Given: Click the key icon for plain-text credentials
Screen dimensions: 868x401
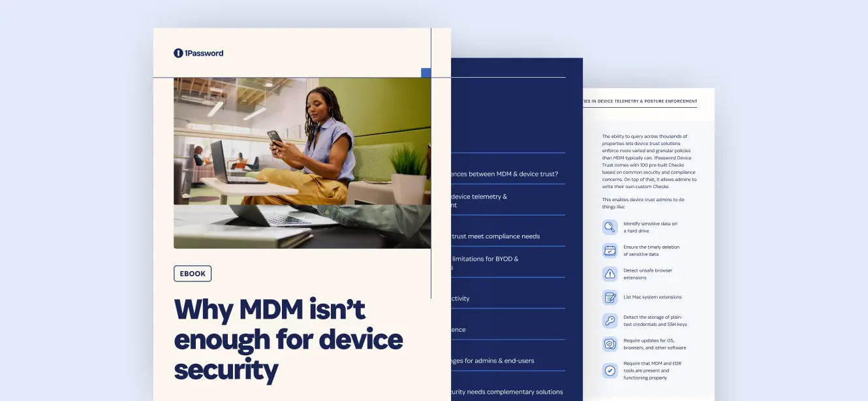Looking at the screenshot, I should pyautogui.click(x=610, y=321).
